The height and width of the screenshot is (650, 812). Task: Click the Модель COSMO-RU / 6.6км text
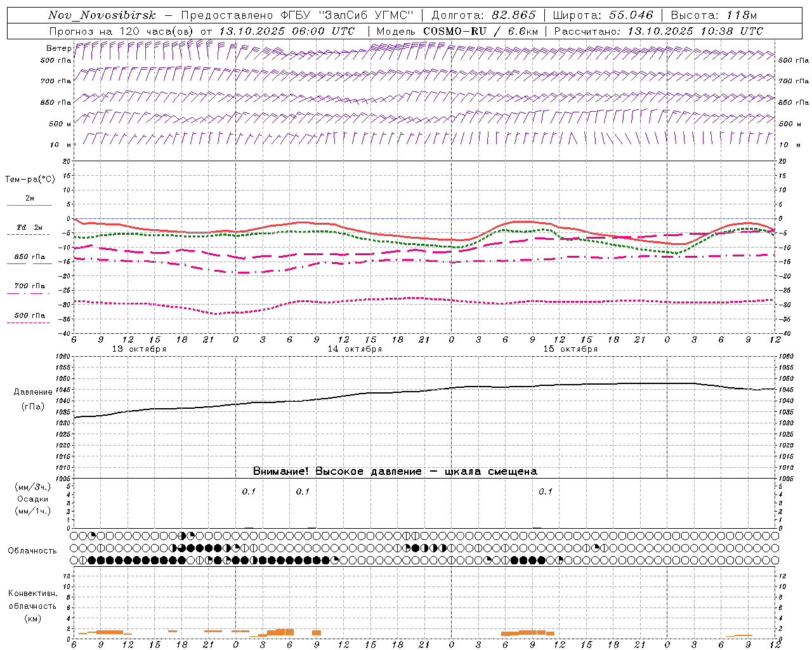(x=457, y=31)
